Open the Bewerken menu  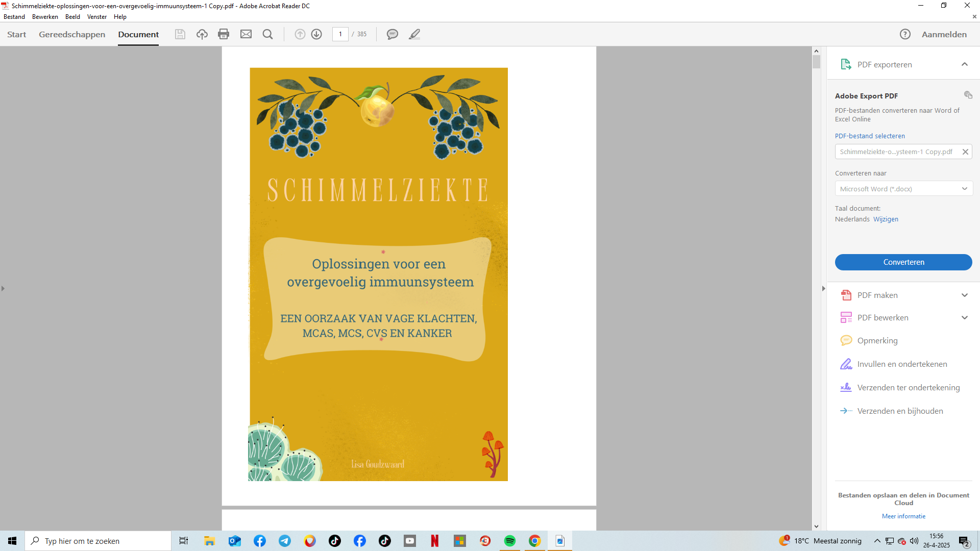(x=45, y=17)
